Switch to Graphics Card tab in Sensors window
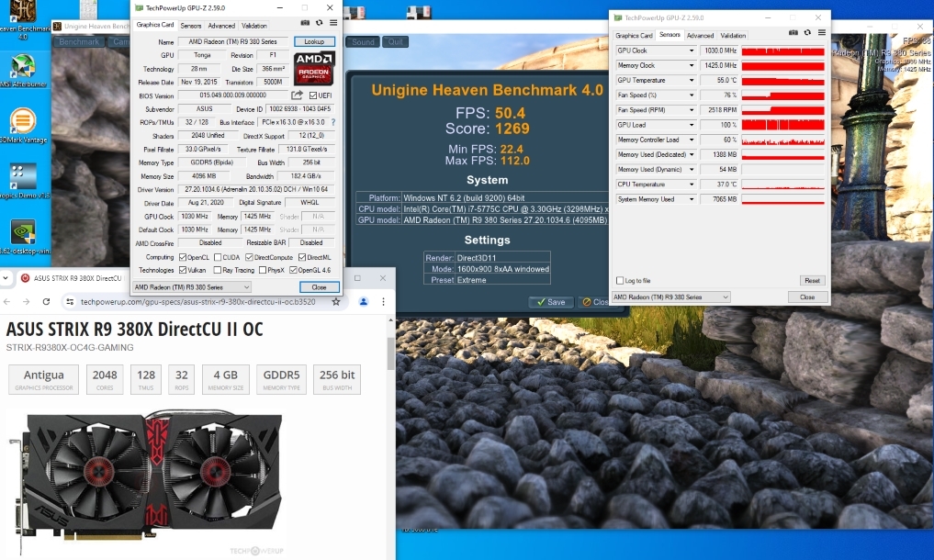934x560 pixels. point(634,36)
